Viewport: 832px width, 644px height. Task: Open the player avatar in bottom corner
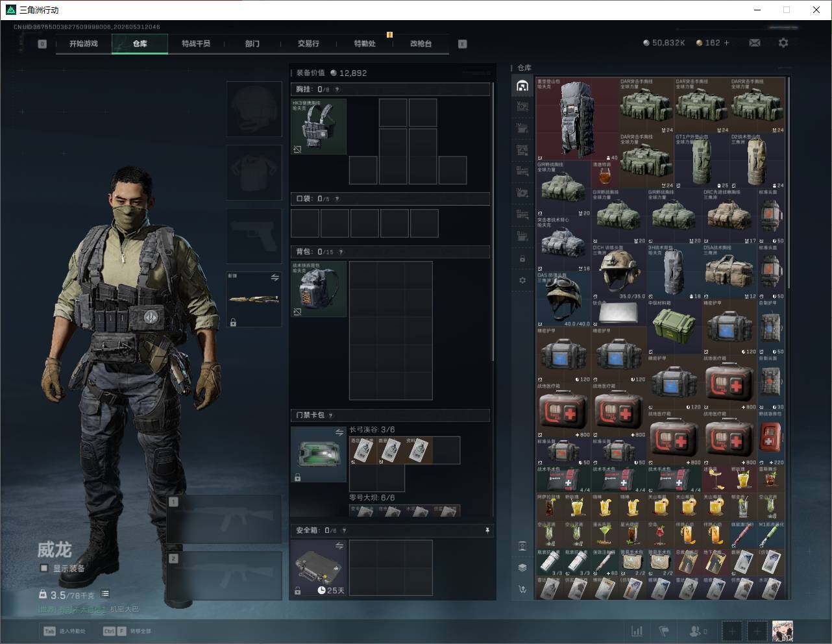point(783,631)
